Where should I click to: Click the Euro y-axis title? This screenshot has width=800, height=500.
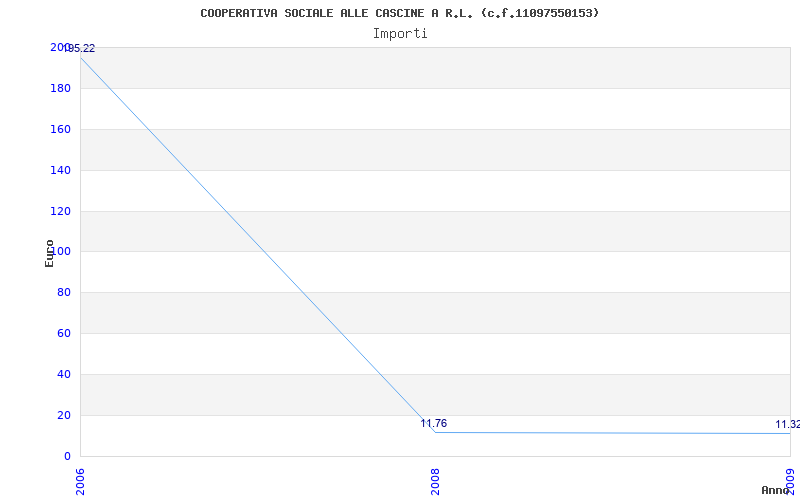[49, 254]
